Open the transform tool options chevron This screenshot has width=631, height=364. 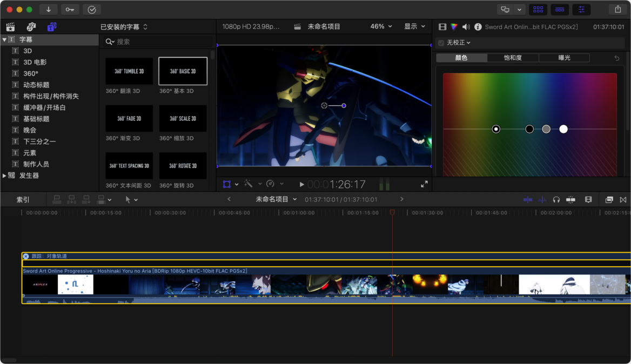click(x=237, y=184)
